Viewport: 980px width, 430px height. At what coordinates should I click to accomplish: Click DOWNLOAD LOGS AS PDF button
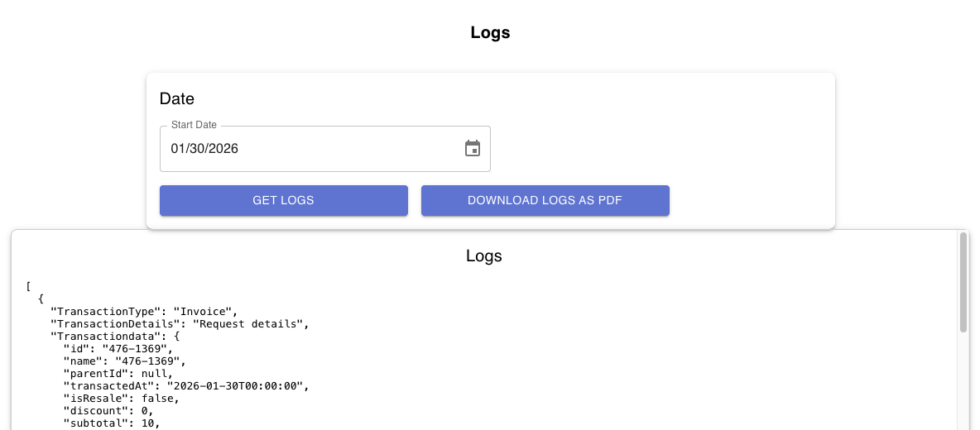coord(545,200)
